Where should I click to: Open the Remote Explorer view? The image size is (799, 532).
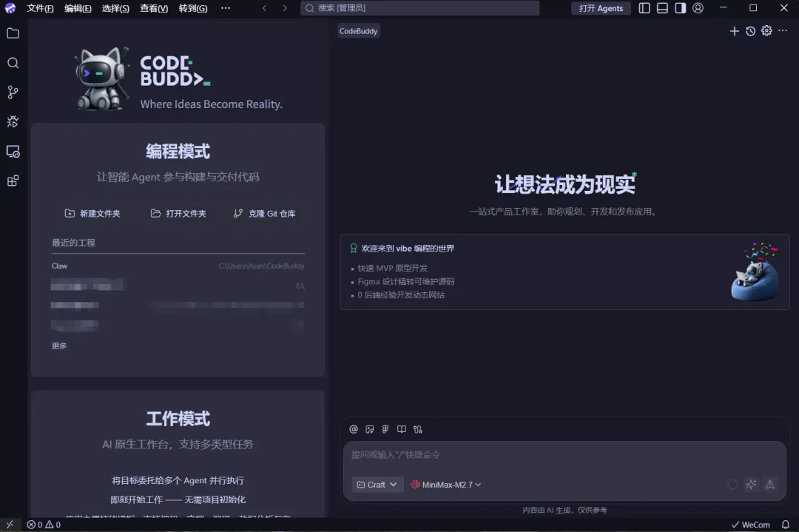[x=13, y=152]
